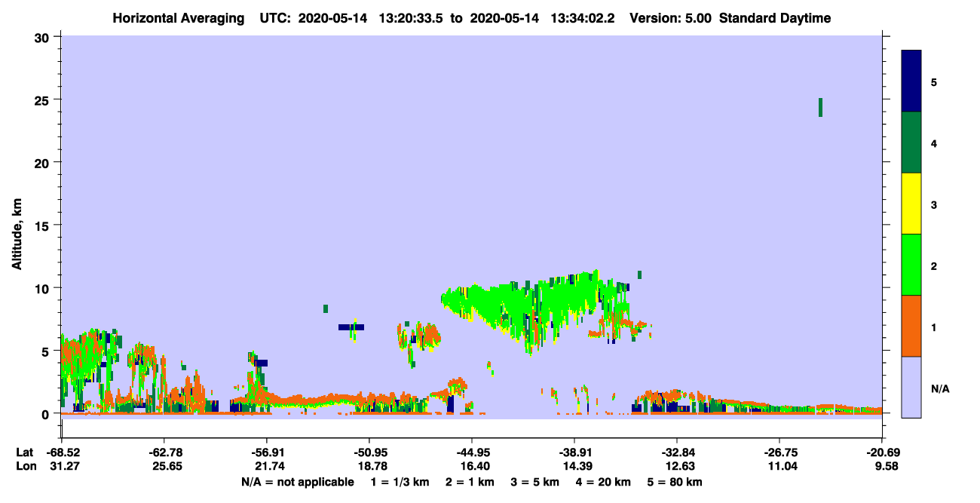Click the legend entry '1 = 1/3 km'
The image size is (980, 503).
400,482
